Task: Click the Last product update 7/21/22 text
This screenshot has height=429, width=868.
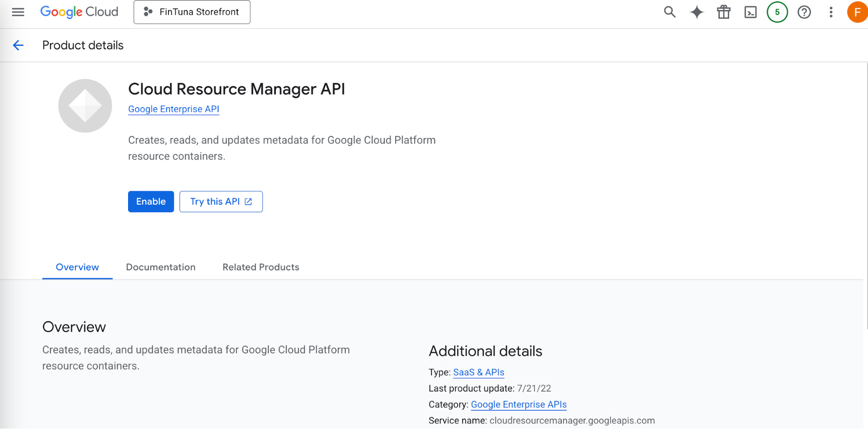Action: [x=490, y=389]
